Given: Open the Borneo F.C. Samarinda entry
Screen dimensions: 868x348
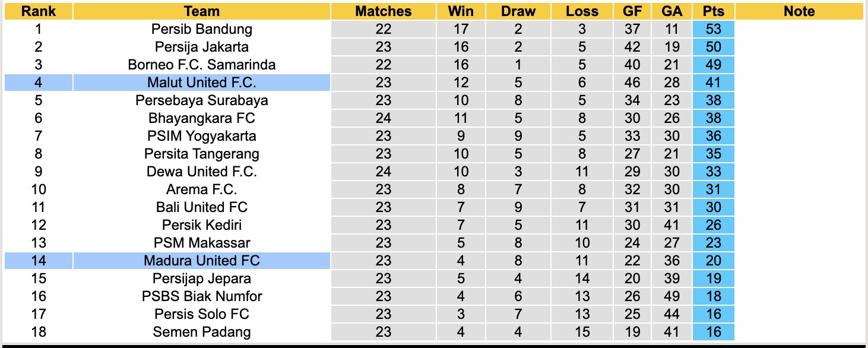Looking at the screenshot, I should click(x=201, y=65).
